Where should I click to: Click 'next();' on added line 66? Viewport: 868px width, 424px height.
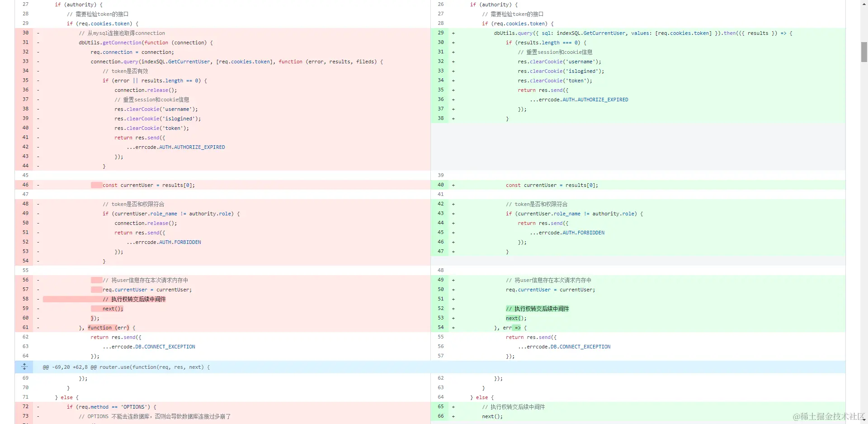492,416
